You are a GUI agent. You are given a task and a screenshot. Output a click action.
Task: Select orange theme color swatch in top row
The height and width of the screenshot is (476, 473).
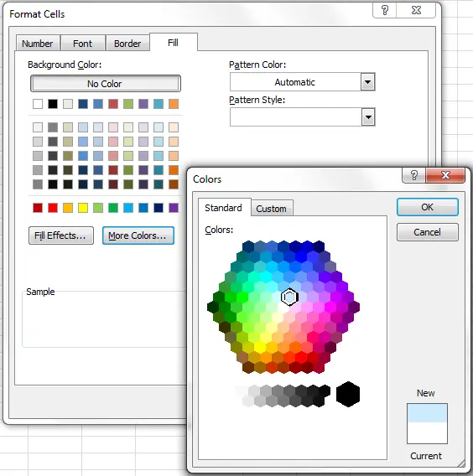pos(174,104)
